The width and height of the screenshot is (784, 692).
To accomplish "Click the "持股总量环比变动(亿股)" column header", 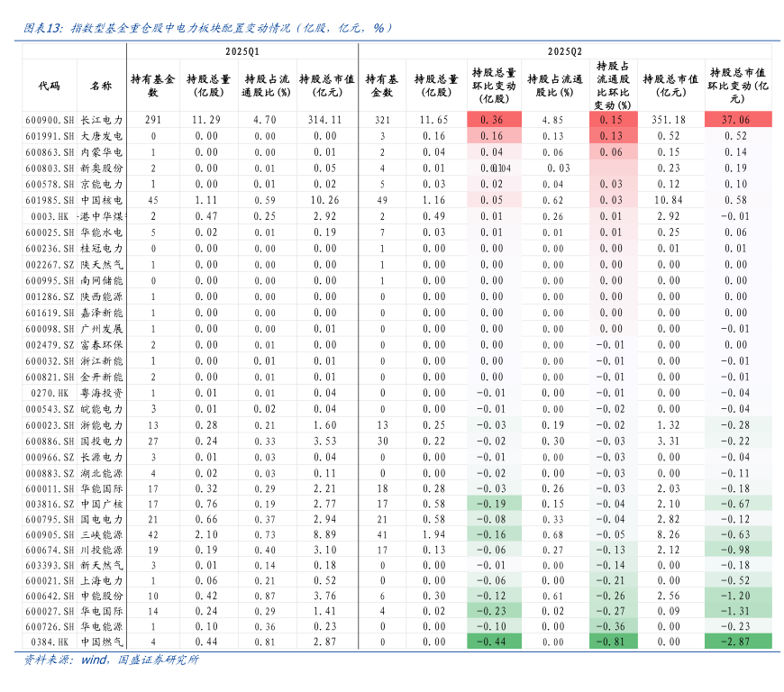I will [494, 86].
